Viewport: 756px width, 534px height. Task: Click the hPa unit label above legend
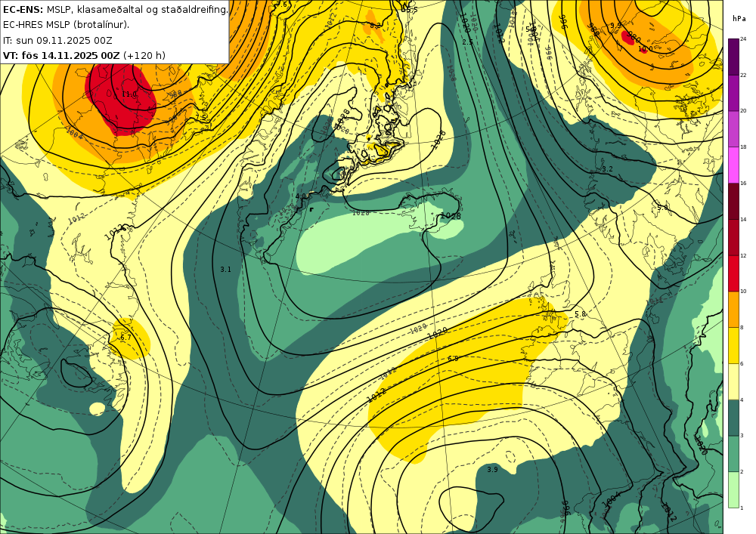739,18
